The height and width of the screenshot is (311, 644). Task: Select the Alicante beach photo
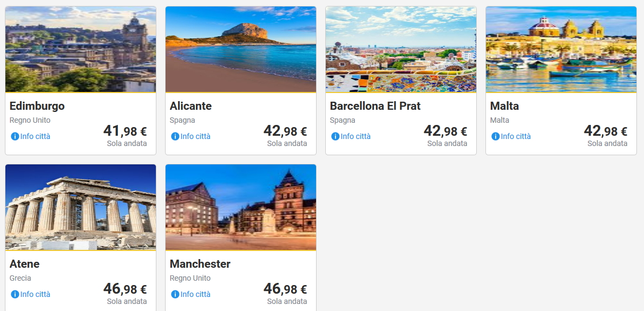tap(241, 49)
